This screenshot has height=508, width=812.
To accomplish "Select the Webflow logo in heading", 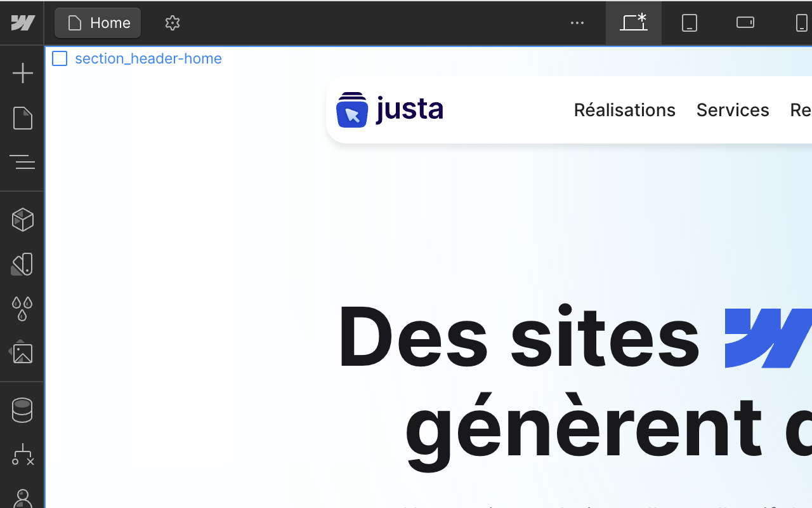I will pyautogui.click(x=768, y=338).
